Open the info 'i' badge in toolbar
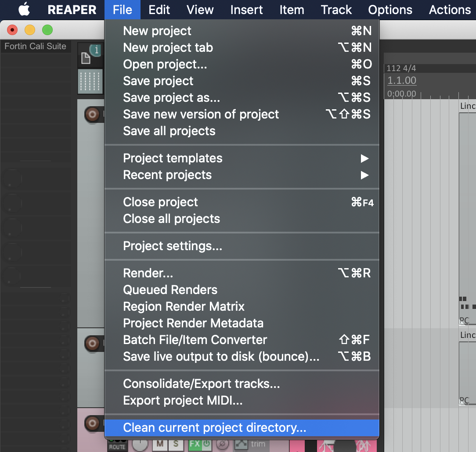476x452 pixels. point(96,50)
